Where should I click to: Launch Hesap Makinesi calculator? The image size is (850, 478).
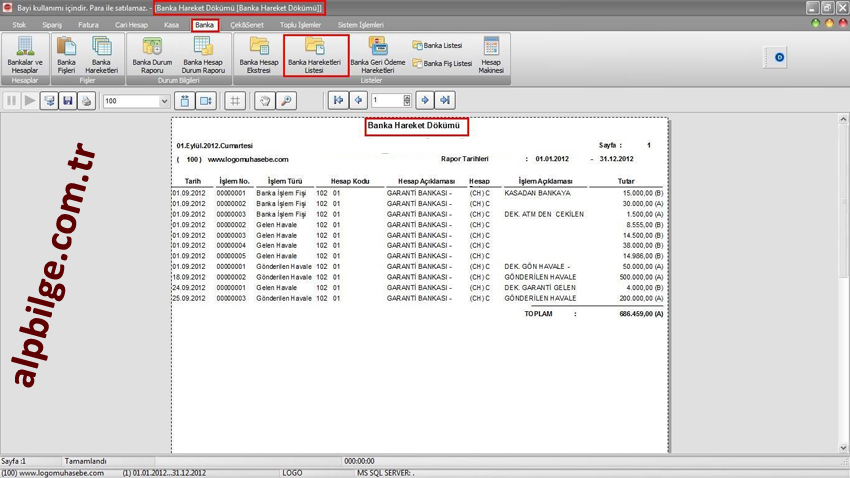pyautogui.click(x=491, y=55)
